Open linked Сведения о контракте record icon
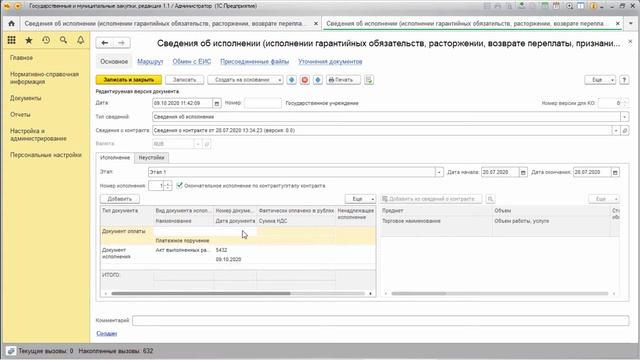640x360 pixels. pos(625,131)
